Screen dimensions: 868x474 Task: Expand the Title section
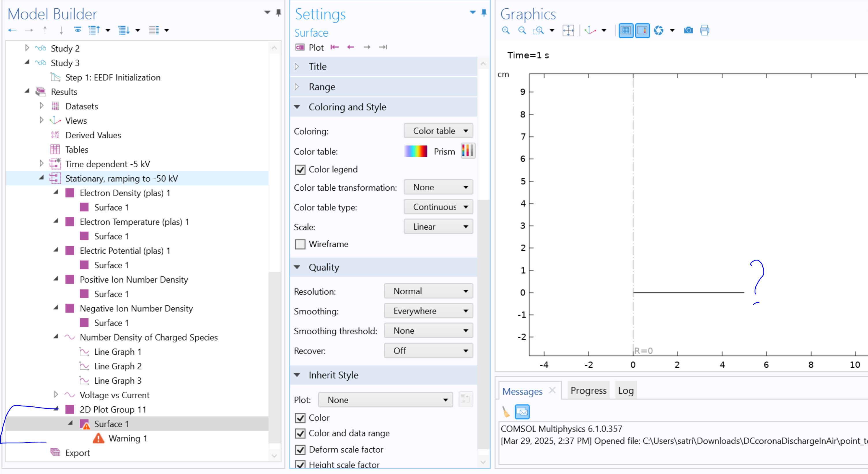318,66
